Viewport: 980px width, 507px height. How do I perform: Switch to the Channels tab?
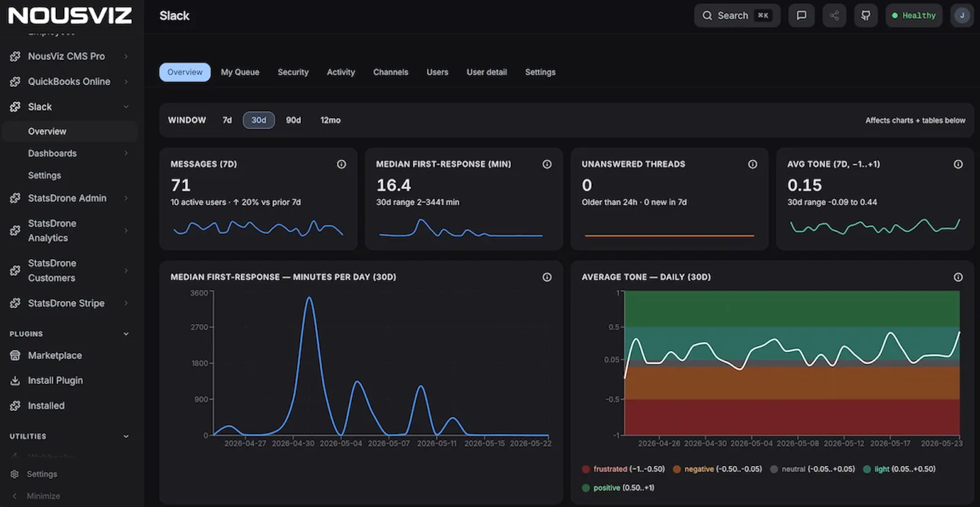point(391,72)
